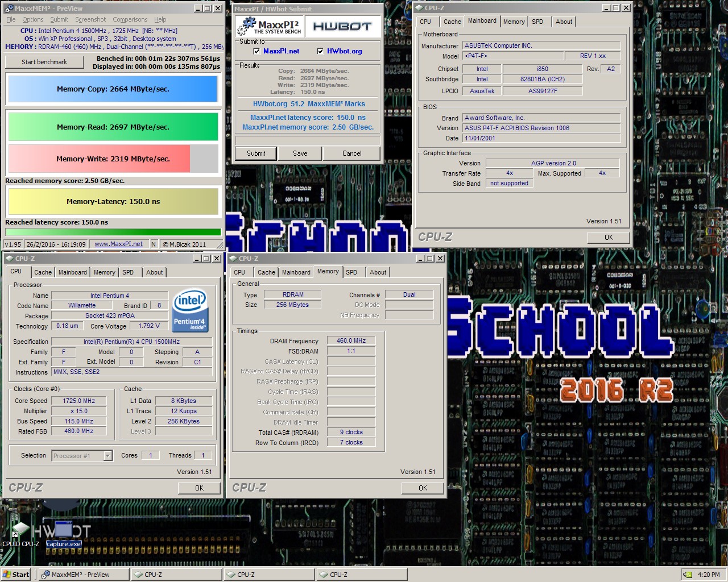Enable the MaxxPI.net submit checkbox
728x582 pixels.
[257, 51]
